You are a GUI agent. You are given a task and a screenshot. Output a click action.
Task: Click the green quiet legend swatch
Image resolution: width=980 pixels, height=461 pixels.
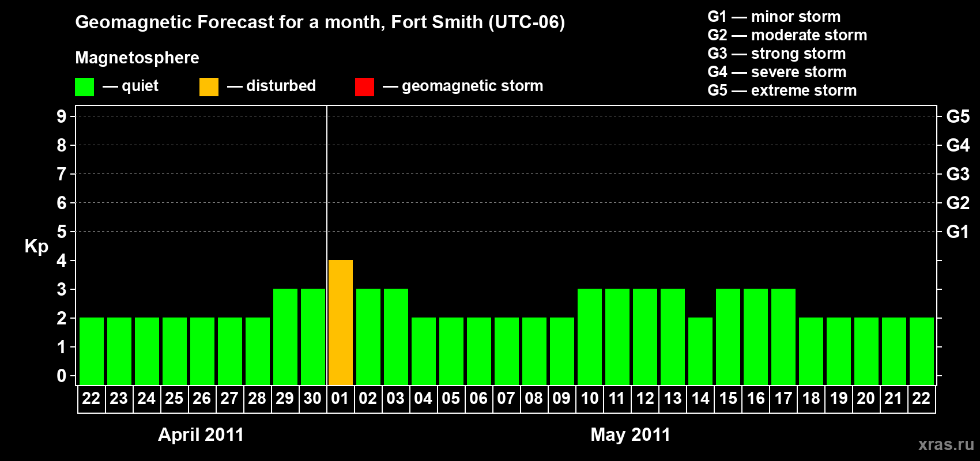pyautogui.click(x=84, y=87)
